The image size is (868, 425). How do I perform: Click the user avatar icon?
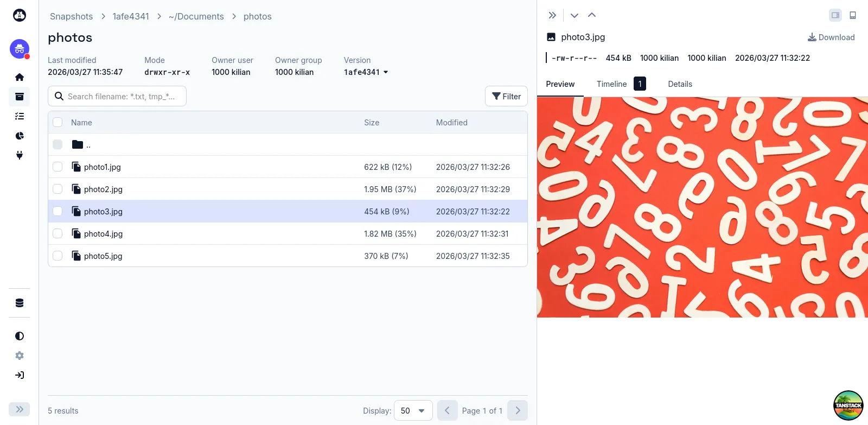coord(20,49)
